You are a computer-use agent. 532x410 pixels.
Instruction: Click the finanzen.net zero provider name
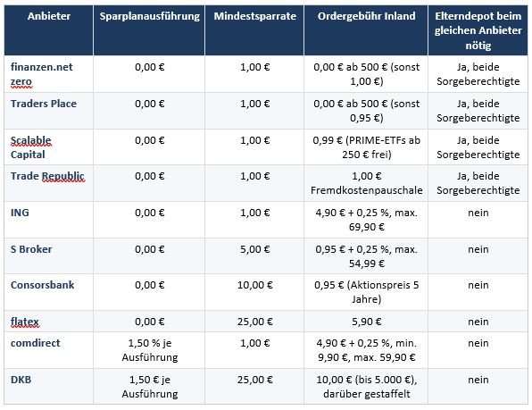point(41,74)
